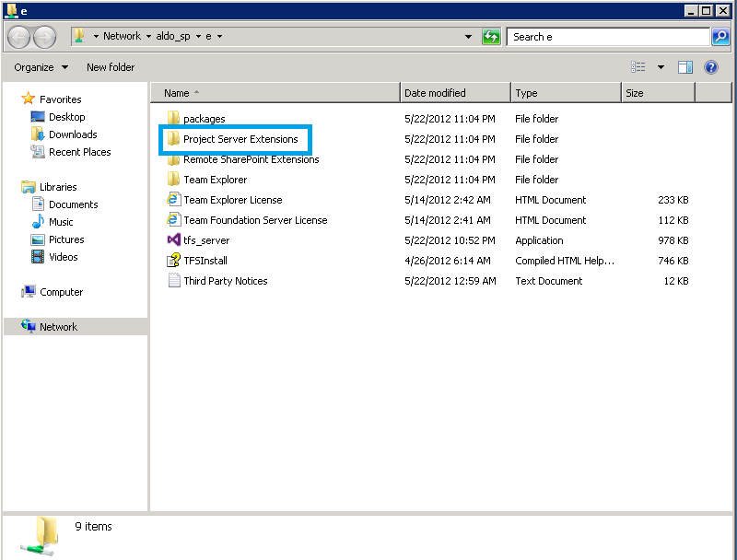Click the date 4/26/2012 6:14 AM

(448, 261)
